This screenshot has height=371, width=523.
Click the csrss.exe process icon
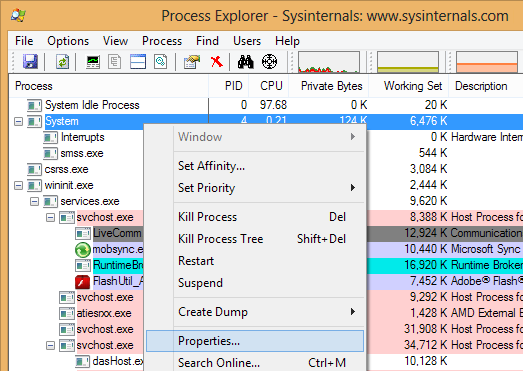(34, 169)
